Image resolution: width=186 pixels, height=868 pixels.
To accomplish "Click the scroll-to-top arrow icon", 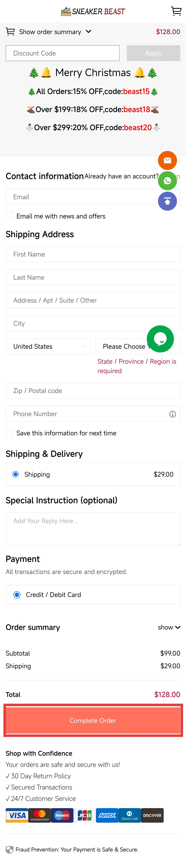I will tap(167, 201).
